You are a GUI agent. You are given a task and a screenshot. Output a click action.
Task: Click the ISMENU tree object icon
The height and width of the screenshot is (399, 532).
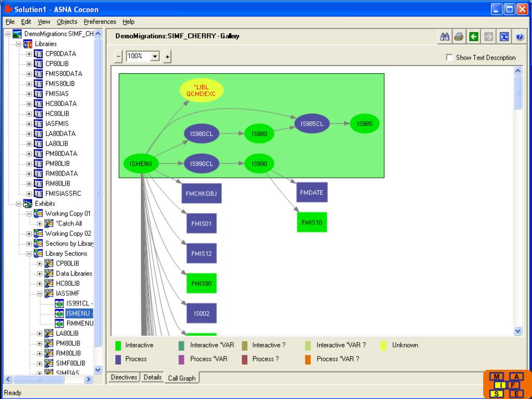point(59,313)
